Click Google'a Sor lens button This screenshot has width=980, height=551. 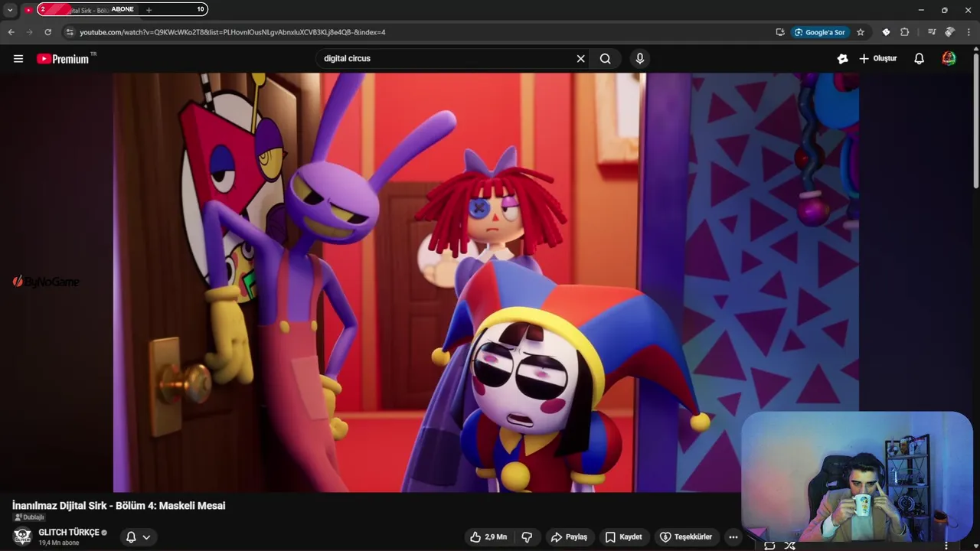pos(820,32)
